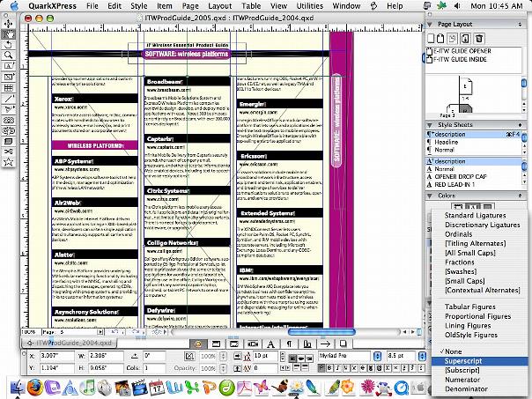This screenshot has height=399, width=532.
Task: Click the Colors palette frame color button
Action: coord(458,207)
